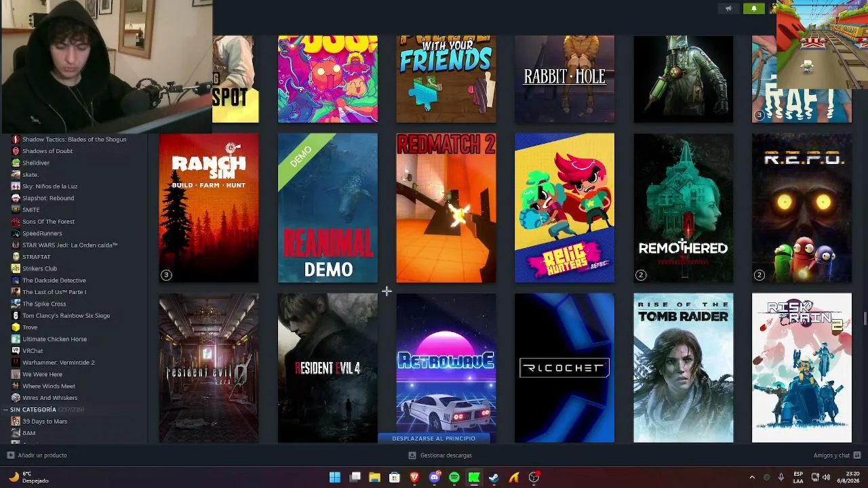Open Rise of the Tomb Raider cover

point(683,368)
